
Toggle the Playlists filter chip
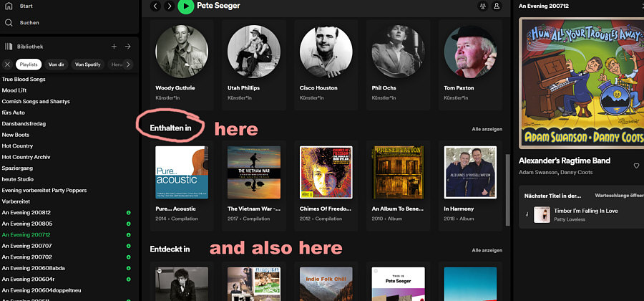[29, 64]
